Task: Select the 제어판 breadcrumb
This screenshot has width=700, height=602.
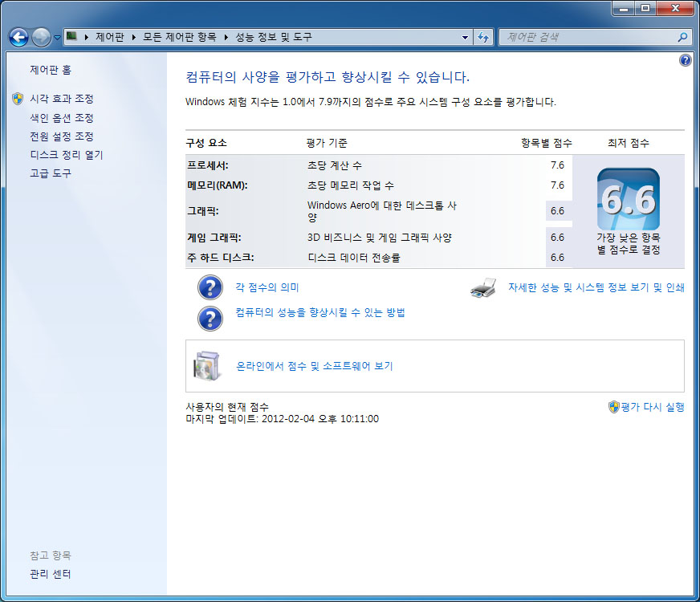Action: coord(110,37)
